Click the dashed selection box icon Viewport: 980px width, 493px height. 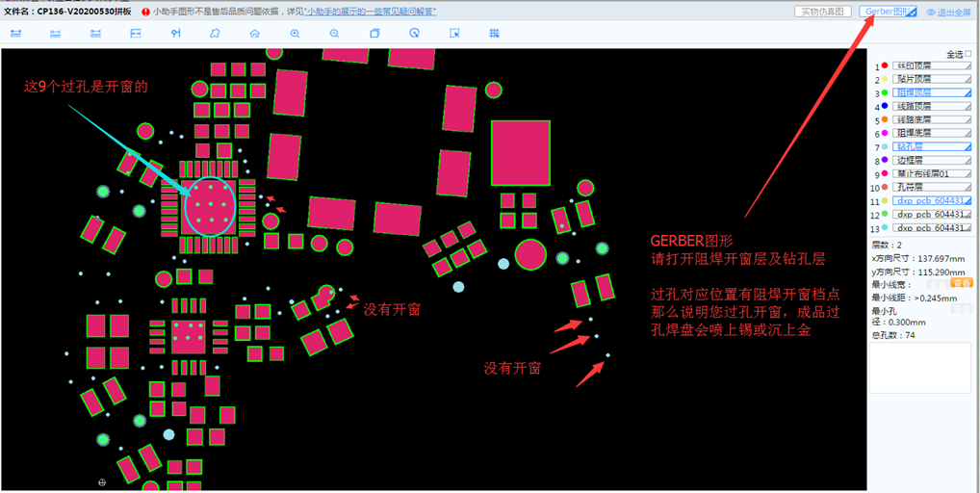[x=454, y=34]
